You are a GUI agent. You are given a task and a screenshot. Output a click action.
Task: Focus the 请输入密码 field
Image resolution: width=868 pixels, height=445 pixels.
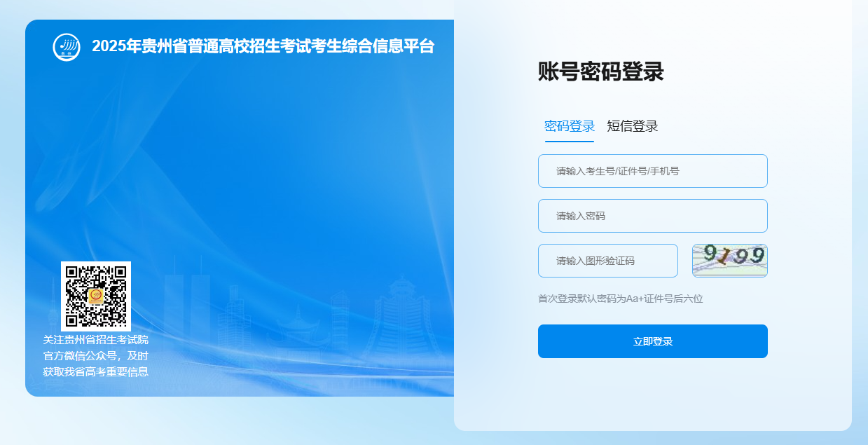click(x=653, y=216)
